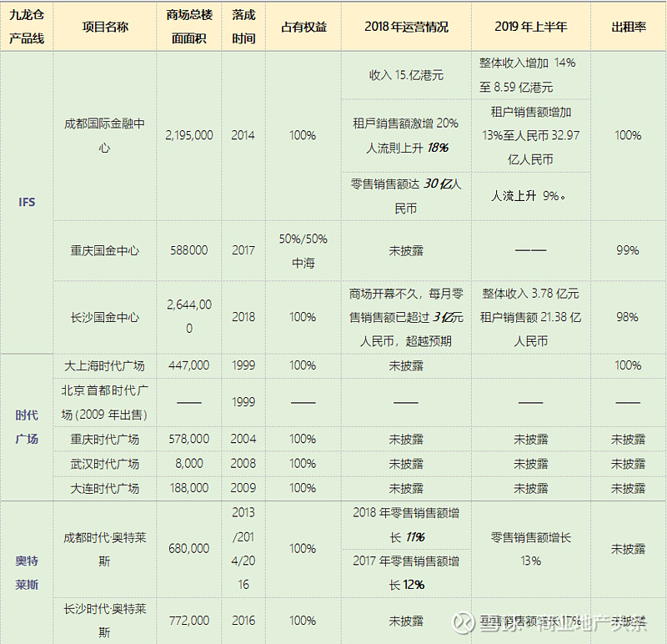Click the '零售销售额增长 13%' cell
Image resolution: width=667 pixels, height=644 pixels.
[x=531, y=549]
